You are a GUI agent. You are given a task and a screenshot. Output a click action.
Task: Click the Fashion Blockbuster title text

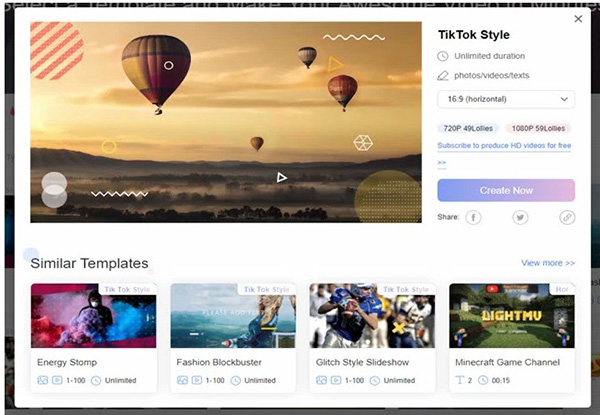coord(219,362)
